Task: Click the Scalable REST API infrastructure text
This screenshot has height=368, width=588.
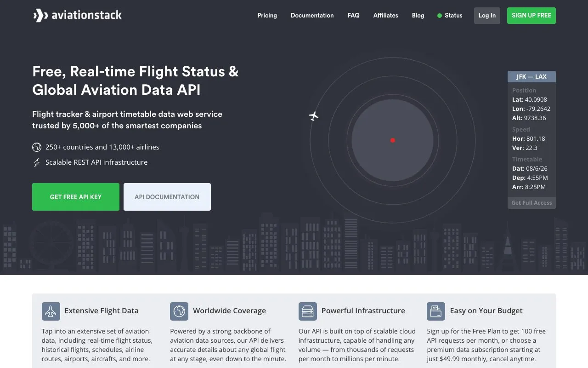Action: tap(96, 162)
